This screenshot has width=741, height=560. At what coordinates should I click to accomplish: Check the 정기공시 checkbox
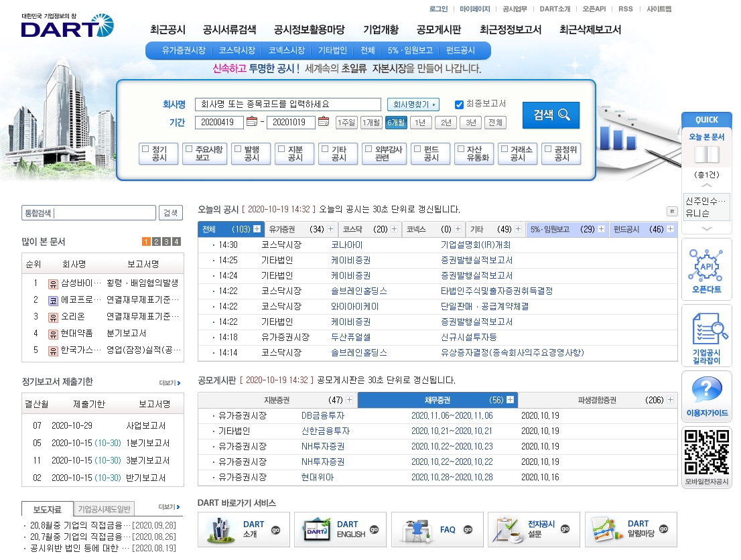click(x=145, y=149)
